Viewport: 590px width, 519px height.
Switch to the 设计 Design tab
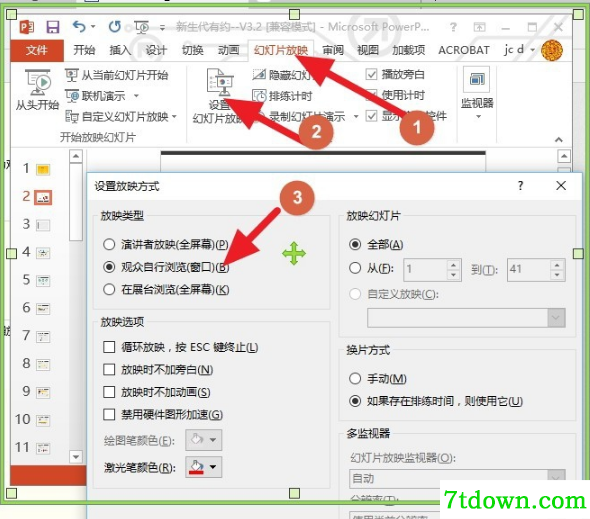pos(156,50)
